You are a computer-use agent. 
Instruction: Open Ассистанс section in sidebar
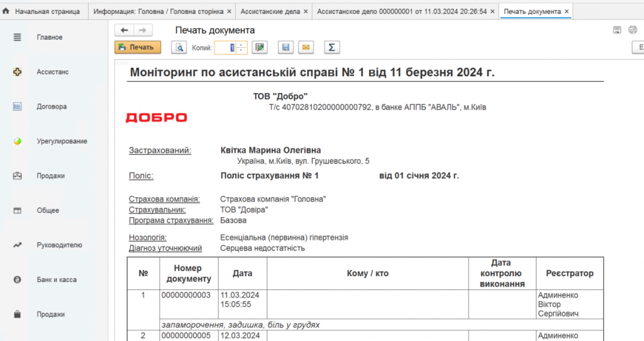pos(52,72)
